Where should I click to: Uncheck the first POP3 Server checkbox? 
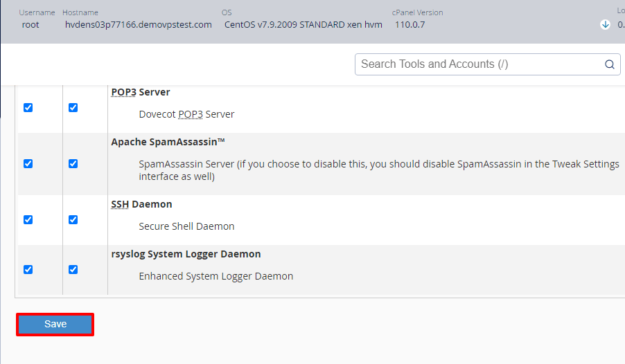(28, 107)
